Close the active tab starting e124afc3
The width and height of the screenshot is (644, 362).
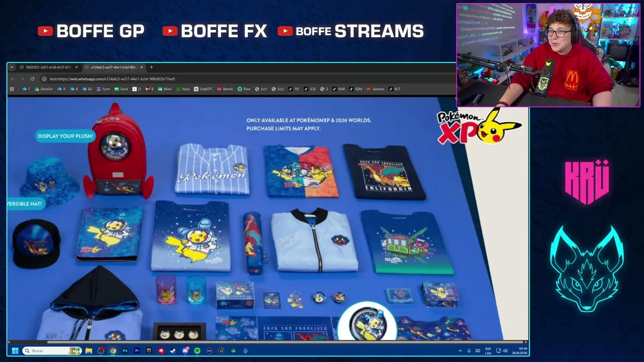[141, 67]
